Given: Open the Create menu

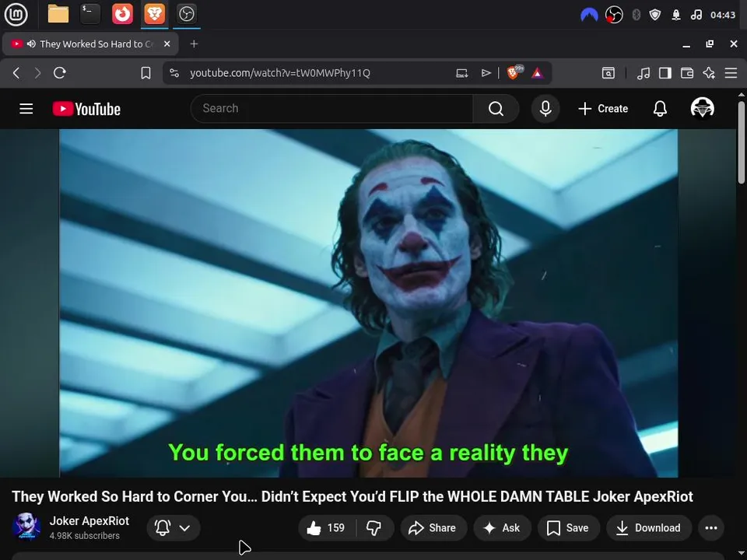Looking at the screenshot, I should (x=603, y=109).
